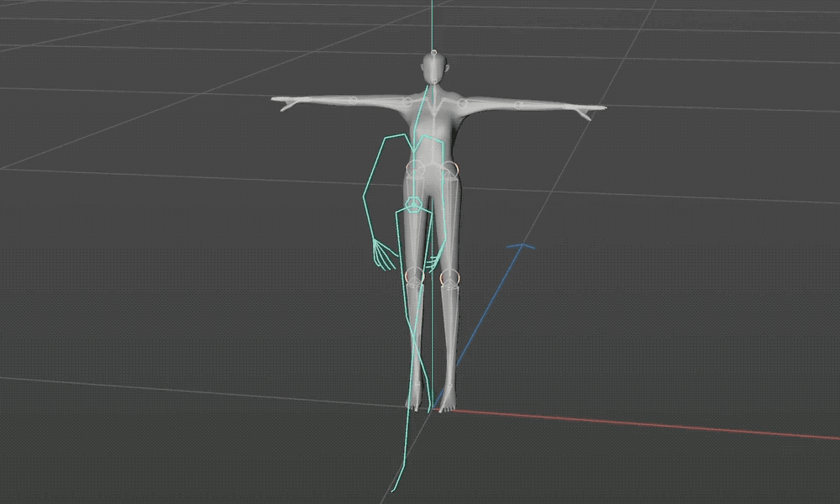Select the screen-left elbow joint circle on the arm
Image resolution: width=840 pixels, height=504 pixels.
click(x=354, y=101)
